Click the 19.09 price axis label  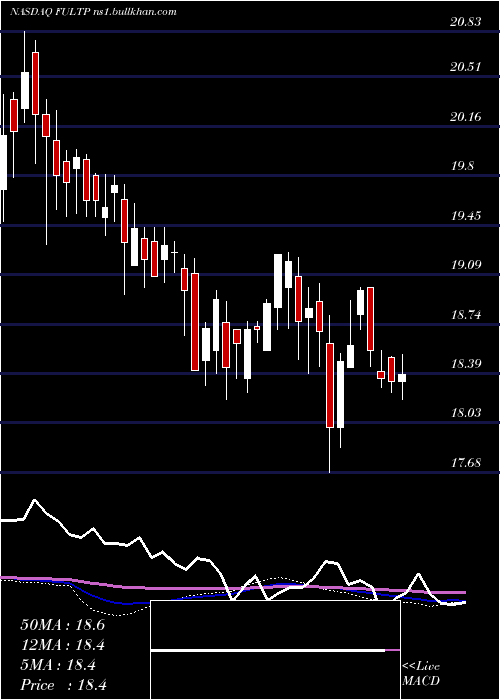[466, 265]
